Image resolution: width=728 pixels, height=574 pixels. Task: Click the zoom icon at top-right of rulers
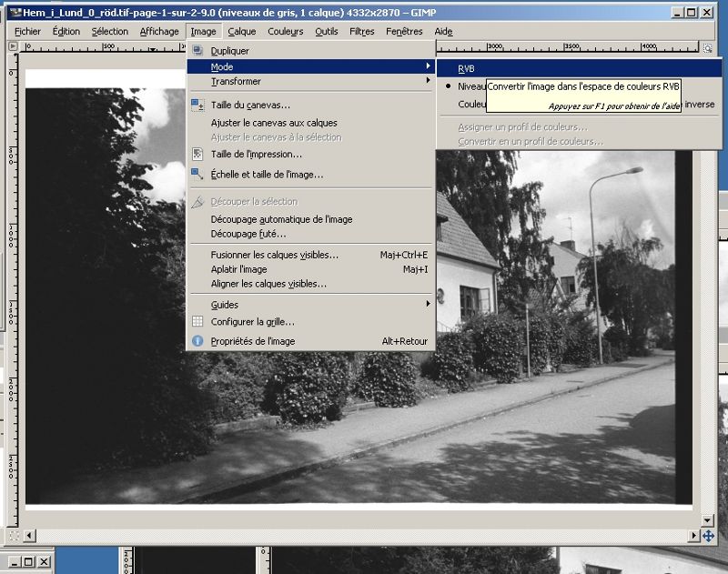pos(708,47)
